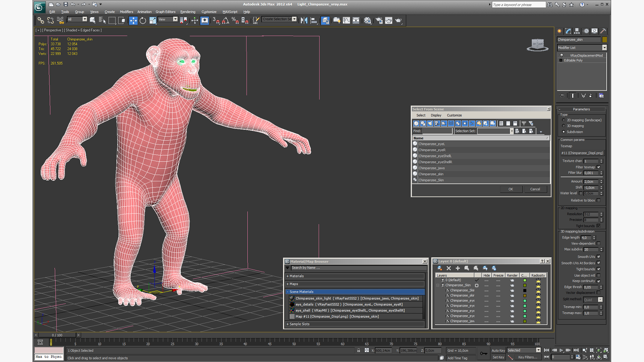Toggle Display Geometry filter in Select From Scene

tap(416, 123)
